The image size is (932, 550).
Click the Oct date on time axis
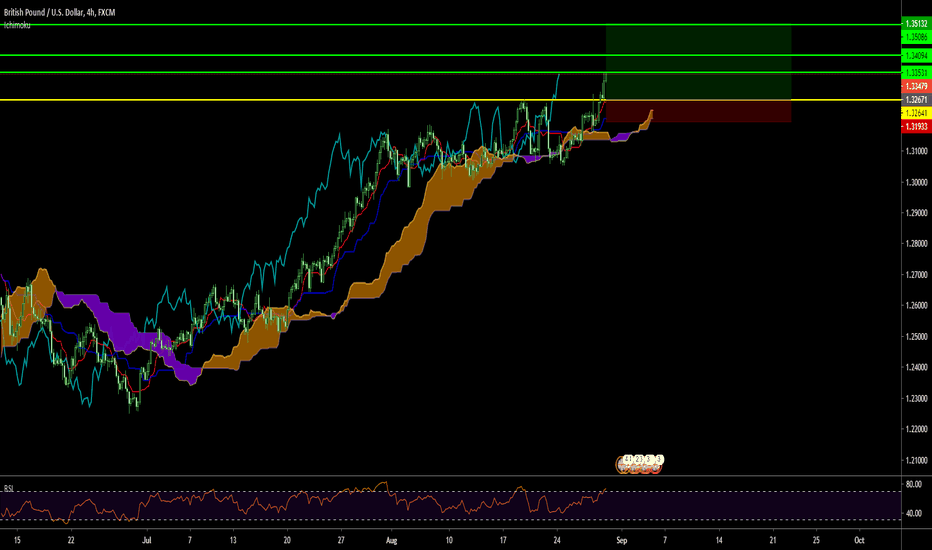point(859,540)
